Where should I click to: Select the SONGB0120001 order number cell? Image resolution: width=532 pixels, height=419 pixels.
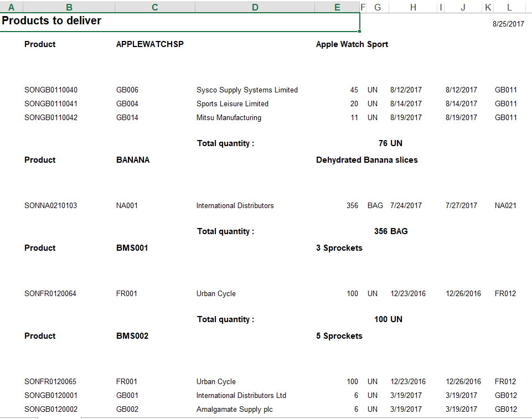point(50,395)
